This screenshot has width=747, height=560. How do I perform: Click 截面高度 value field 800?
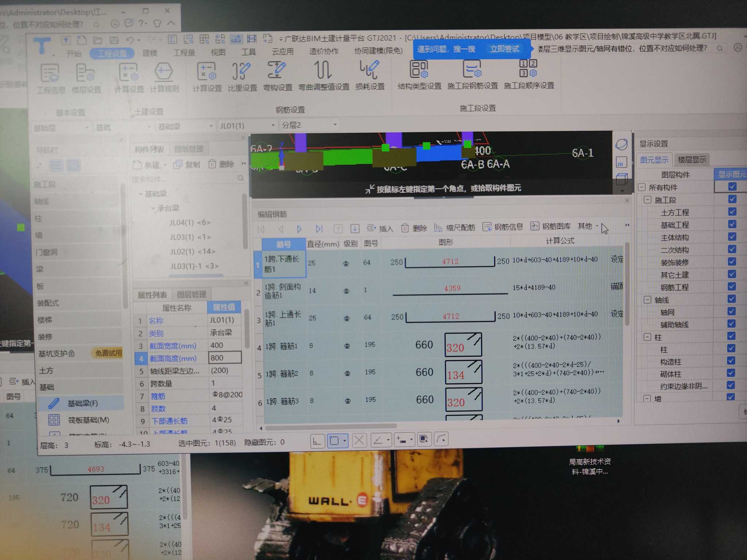[x=224, y=358]
